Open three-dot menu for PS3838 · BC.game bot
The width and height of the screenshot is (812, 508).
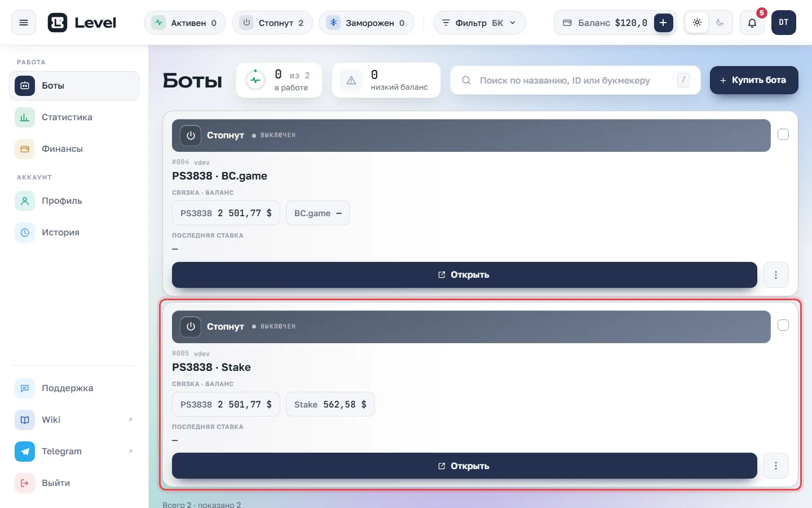coord(776,275)
